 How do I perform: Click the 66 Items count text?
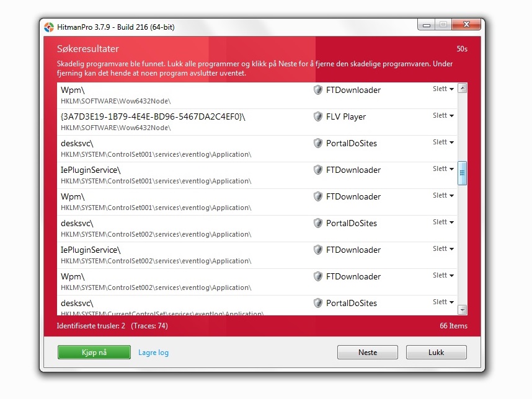[454, 326]
